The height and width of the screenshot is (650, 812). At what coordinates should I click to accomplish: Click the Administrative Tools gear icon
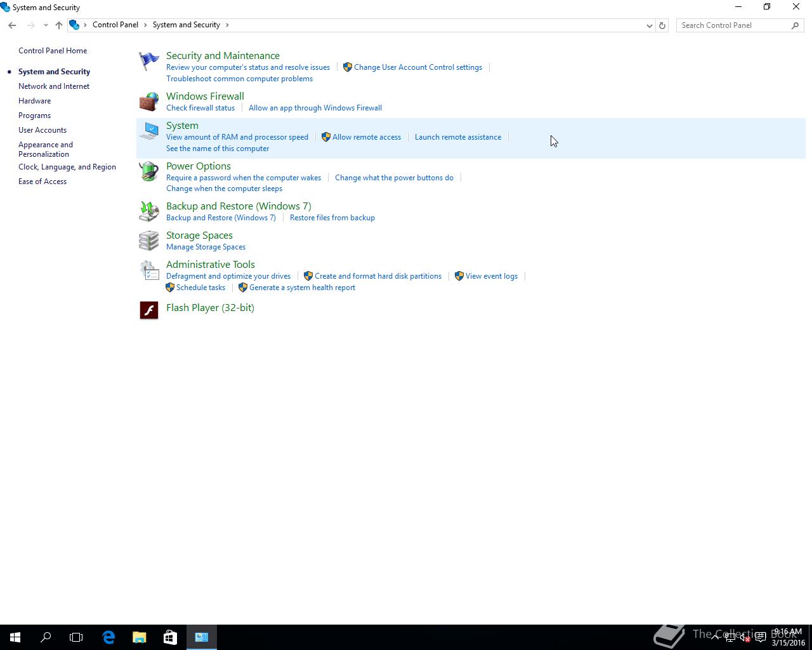click(x=149, y=270)
